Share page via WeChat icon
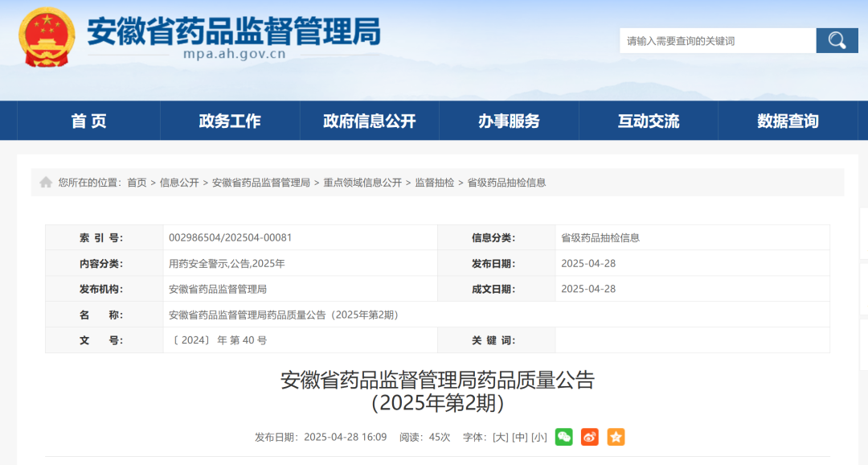The width and height of the screenshot is (868, 465). [563, 438]
